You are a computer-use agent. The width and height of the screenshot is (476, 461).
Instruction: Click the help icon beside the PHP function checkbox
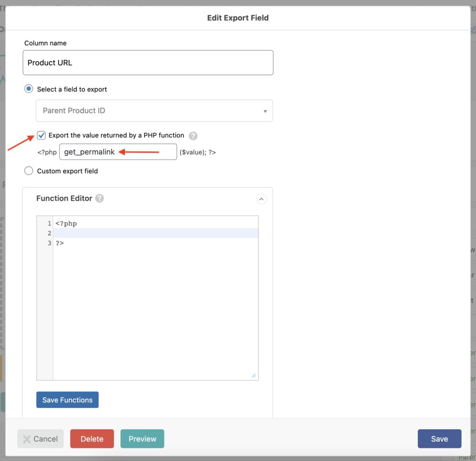coord(192,135)
